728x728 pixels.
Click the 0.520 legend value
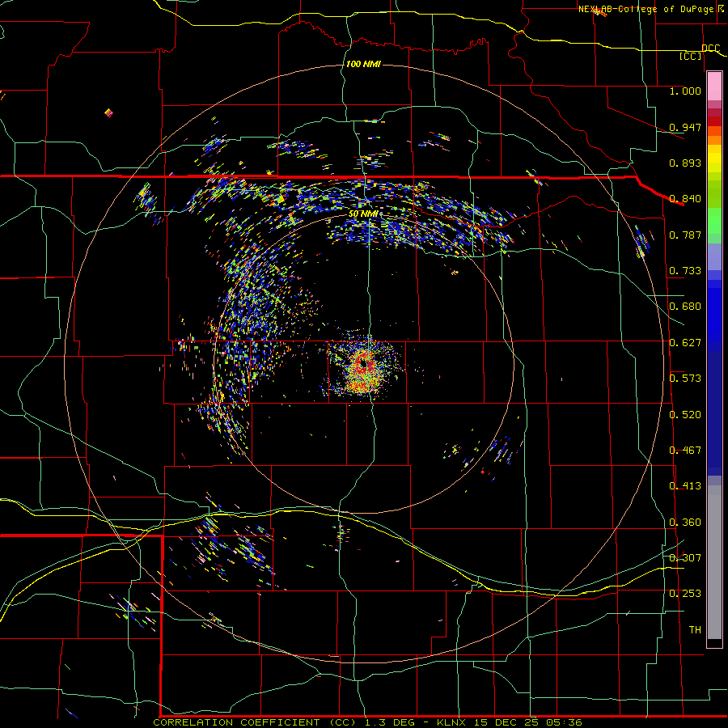click(x=685, y=415)
